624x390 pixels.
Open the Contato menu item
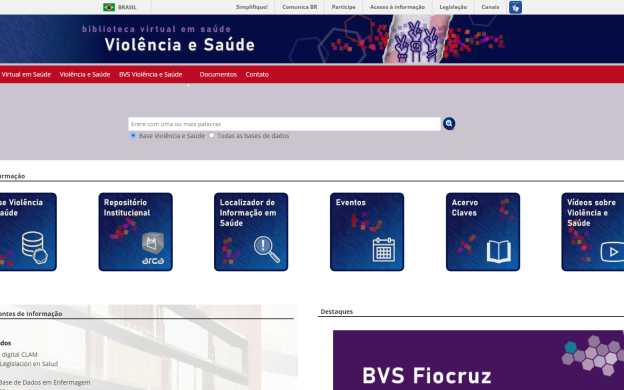[x=257, y=74]
